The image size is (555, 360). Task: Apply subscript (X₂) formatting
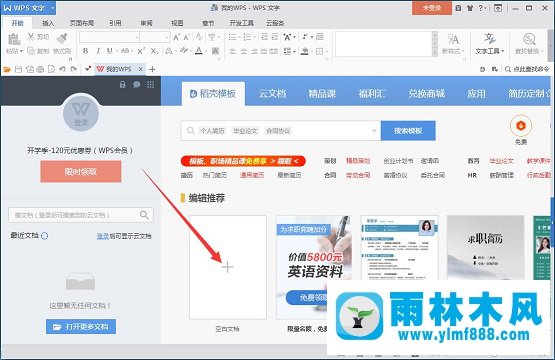pos(154,51)
